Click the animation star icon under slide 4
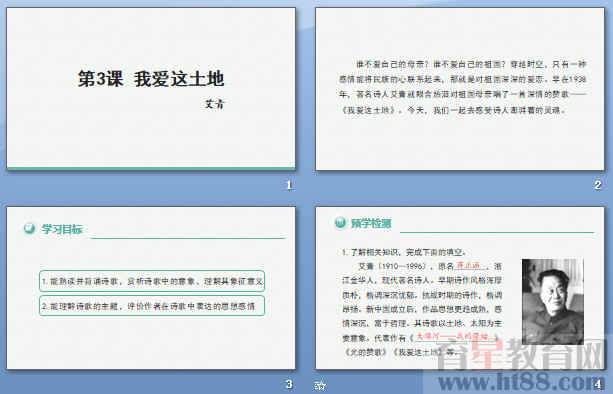 320,386
